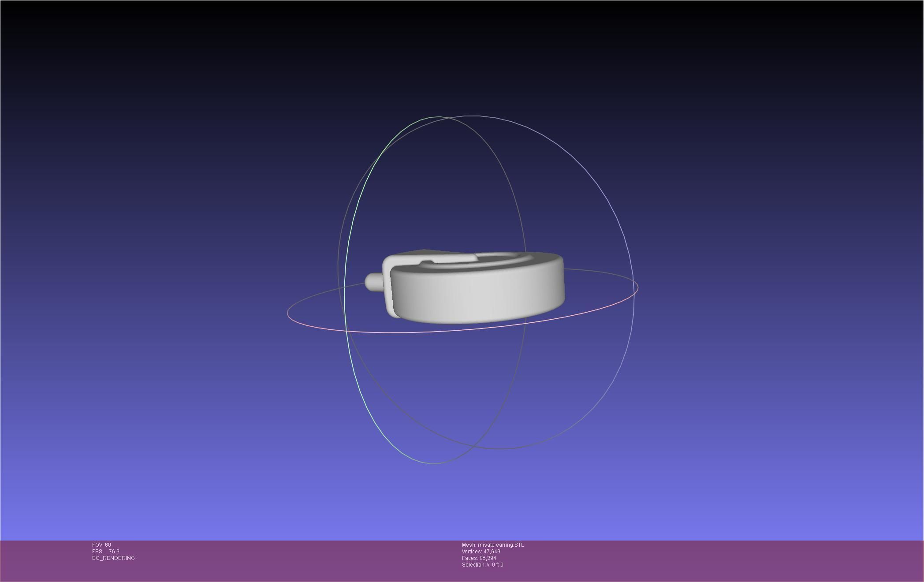Click the gray earring 3D model
Image resolution: width=924 pixels, height=582 pixels.
[466, 286]
